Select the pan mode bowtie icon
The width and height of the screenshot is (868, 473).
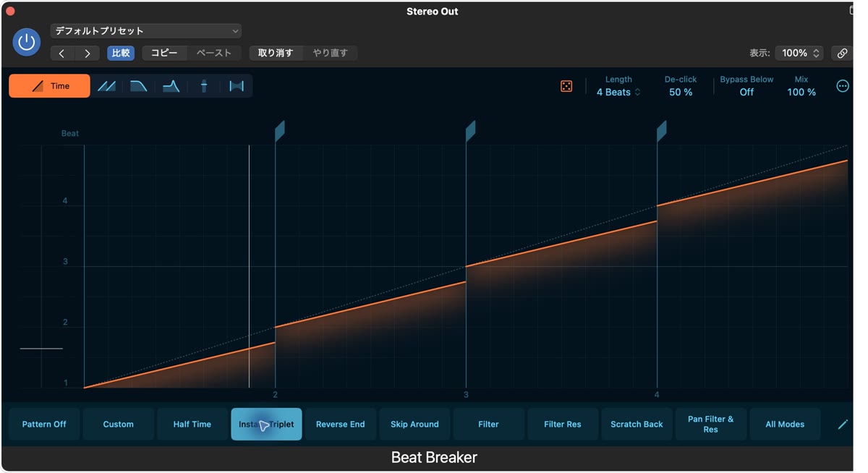237,86
